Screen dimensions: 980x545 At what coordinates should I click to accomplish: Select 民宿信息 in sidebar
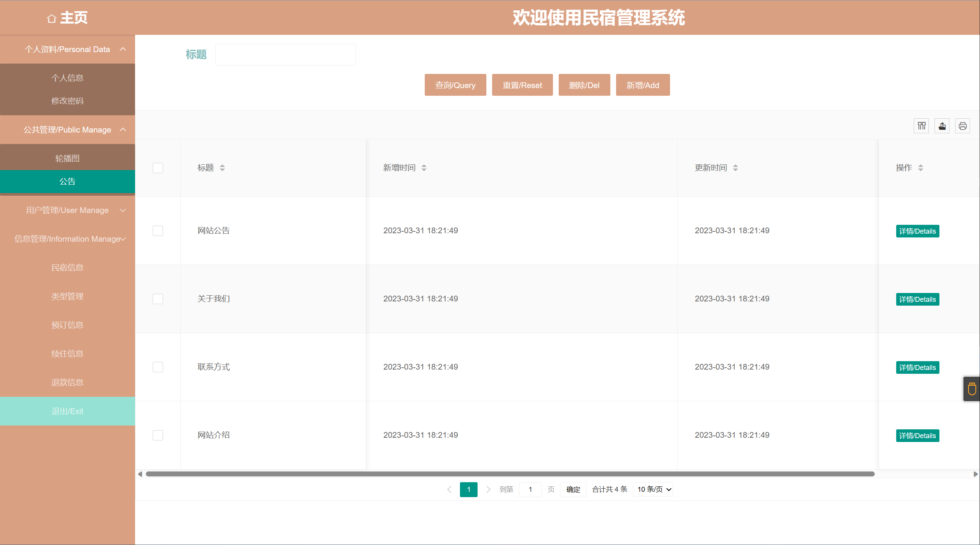(x=67, y=268)
